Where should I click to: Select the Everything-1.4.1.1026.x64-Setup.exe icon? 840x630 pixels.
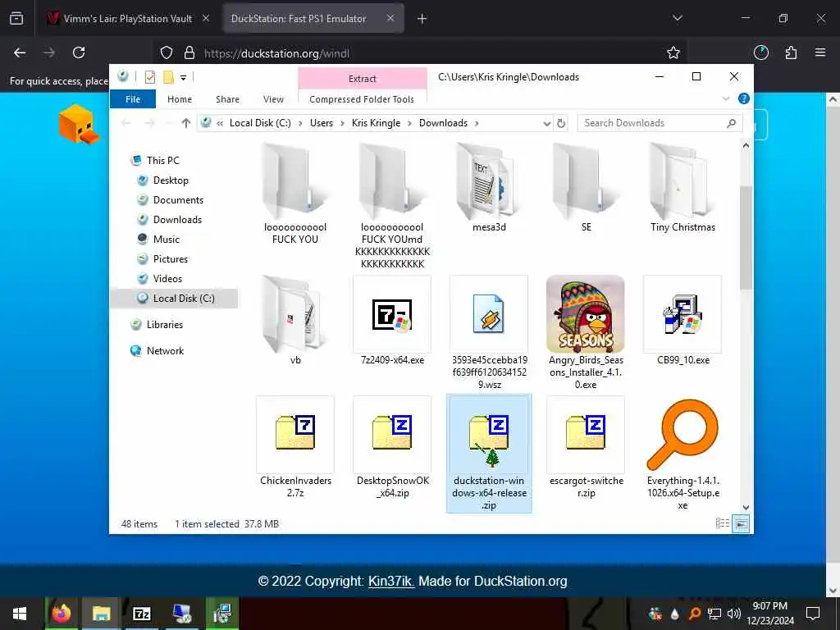point(682,435)
